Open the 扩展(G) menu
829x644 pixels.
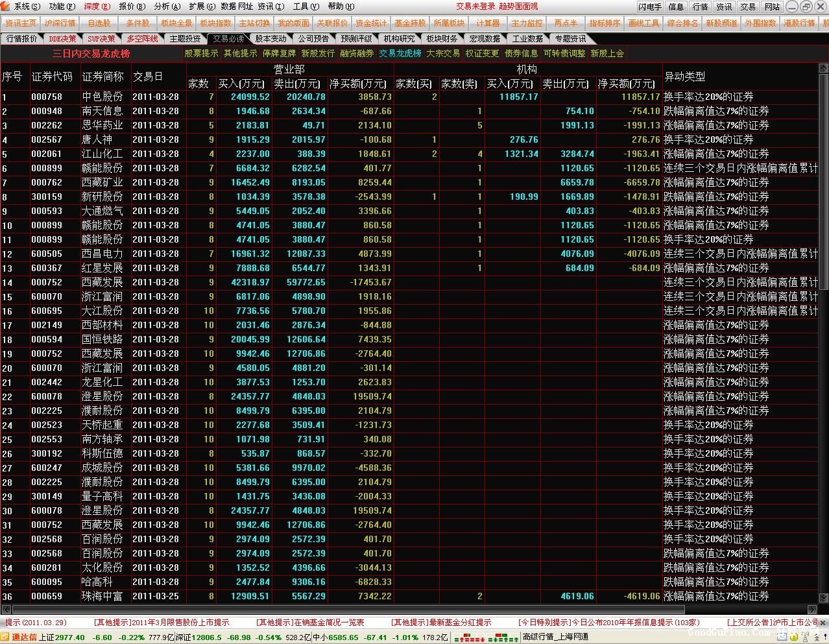tap(202, 6)
